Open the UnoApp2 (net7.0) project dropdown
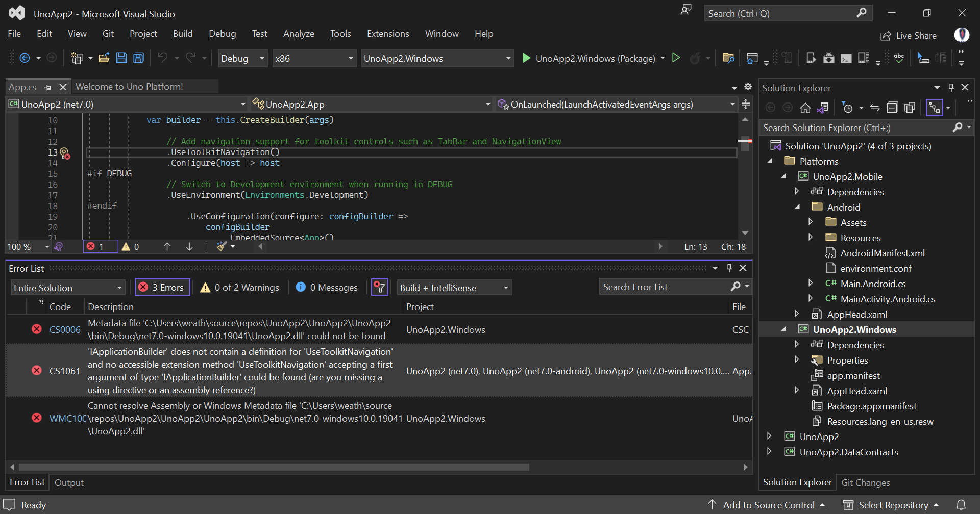The height and width of the screenshot is (514, 980). click(128, 104)
